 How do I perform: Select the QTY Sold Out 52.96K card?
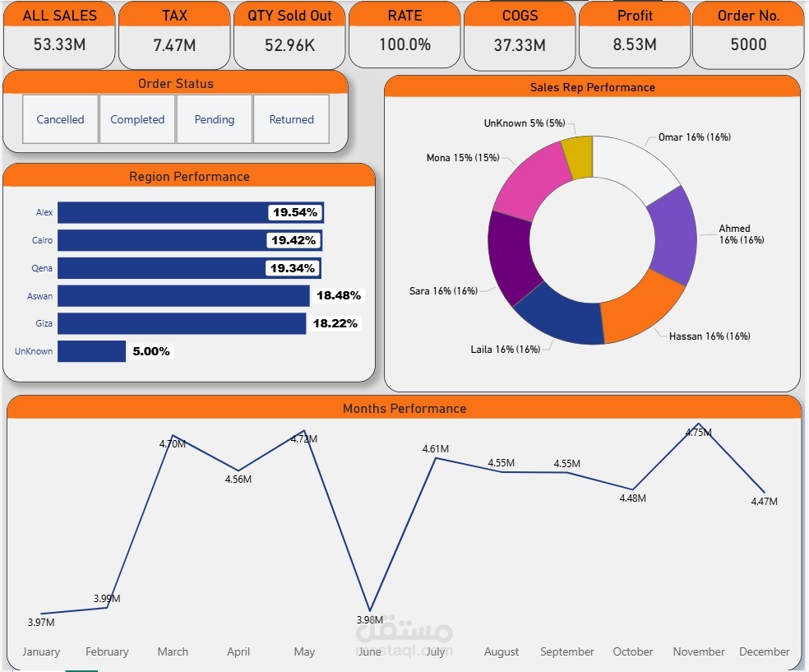(289, 35)
